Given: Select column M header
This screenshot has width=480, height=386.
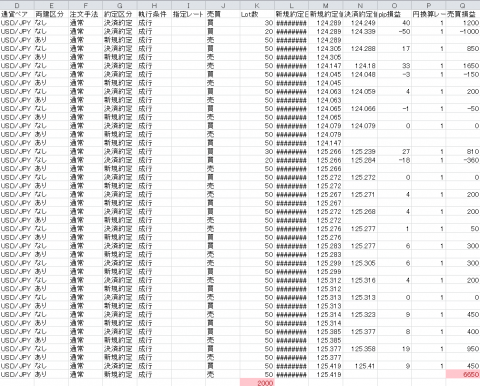Looking at the screenshot, I should click(326, 5).
